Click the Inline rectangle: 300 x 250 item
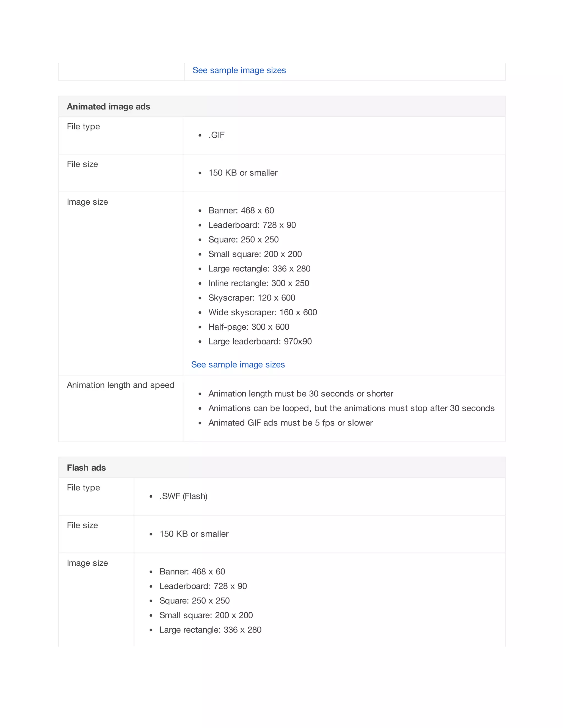563x728 pixels. coord(258,283)
